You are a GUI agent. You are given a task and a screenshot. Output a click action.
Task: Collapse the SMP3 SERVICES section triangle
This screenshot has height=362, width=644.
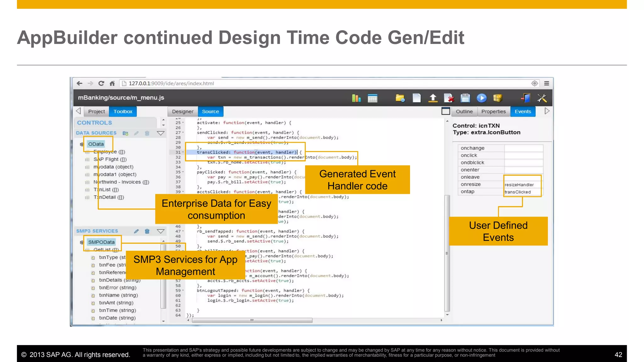[x=161, y=231]
